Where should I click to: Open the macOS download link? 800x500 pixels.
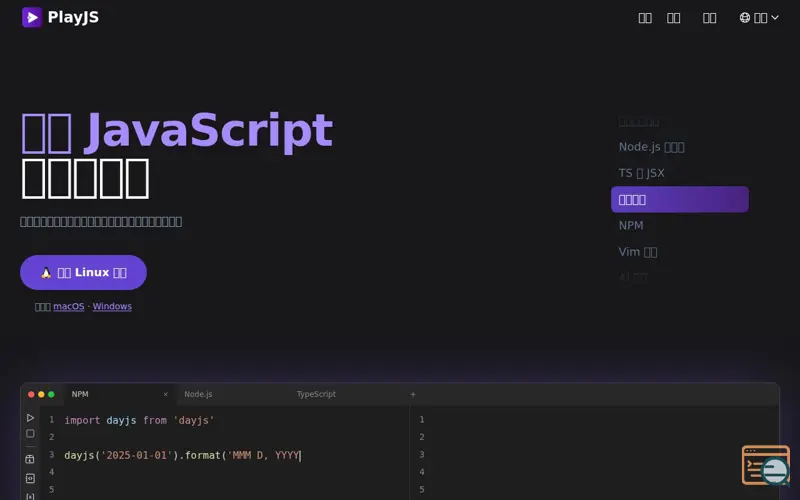click(x=69, y=306)
